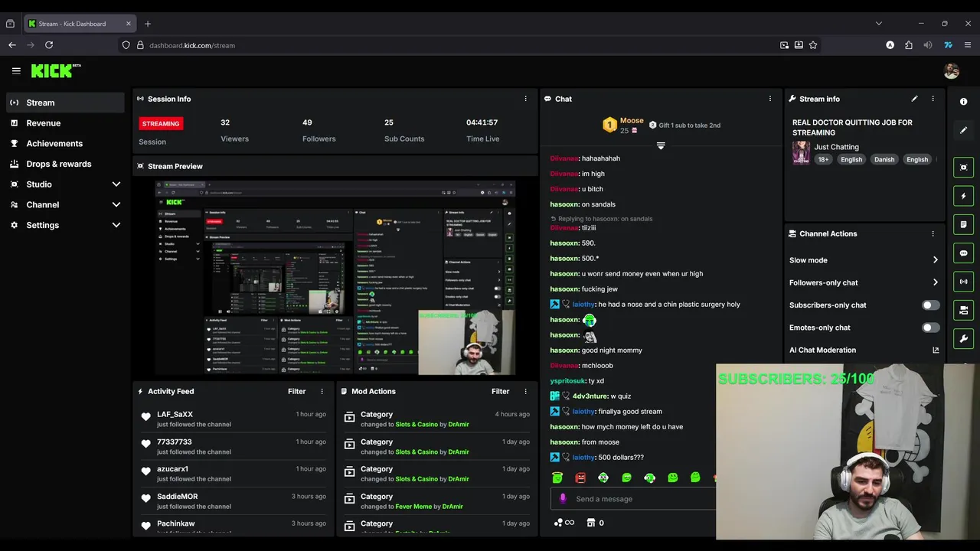
Task: Click Moose on the gift leaderboard
Action: click(x=632, y=120)
